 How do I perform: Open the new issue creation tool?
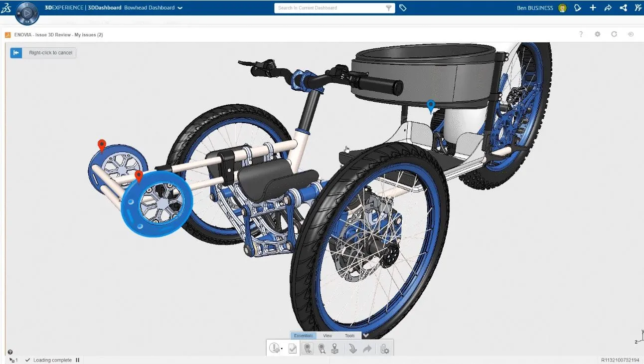(275, 349)
